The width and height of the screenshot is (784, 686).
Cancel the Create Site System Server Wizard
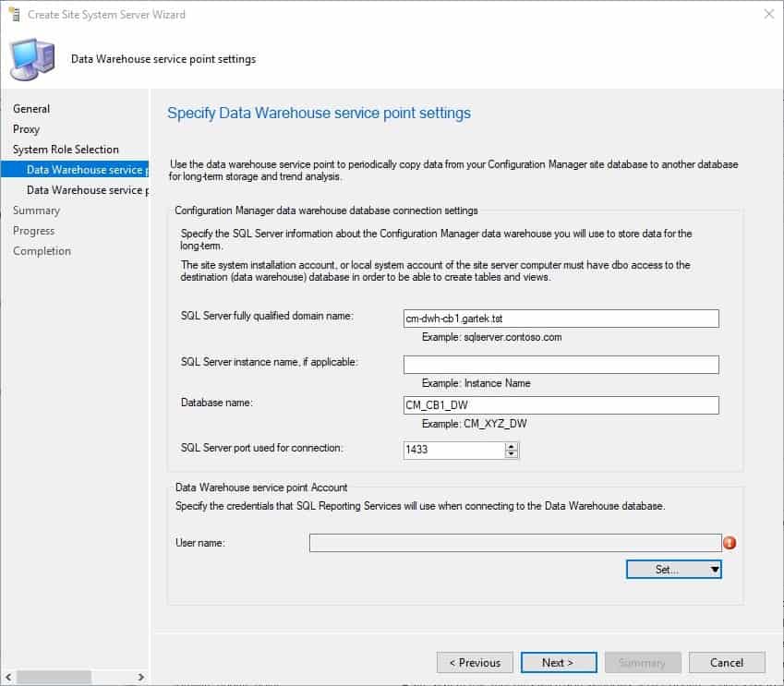click(727, 662)
